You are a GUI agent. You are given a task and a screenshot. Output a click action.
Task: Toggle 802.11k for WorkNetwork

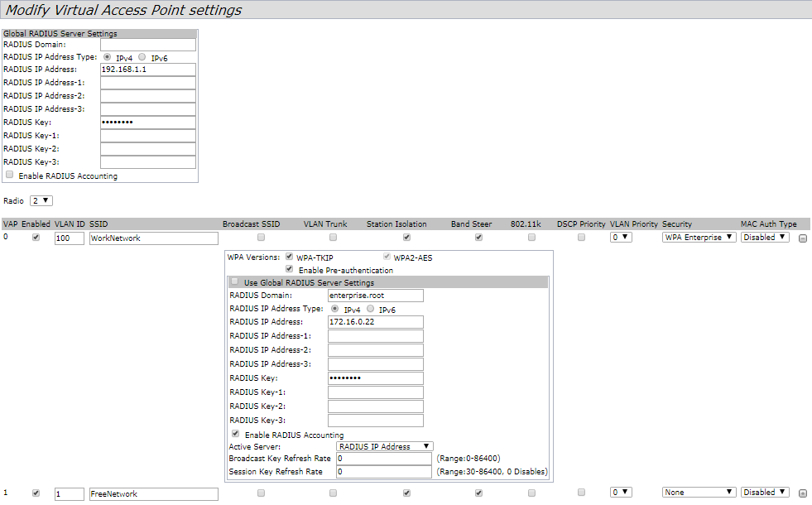(x=531, y=238)
